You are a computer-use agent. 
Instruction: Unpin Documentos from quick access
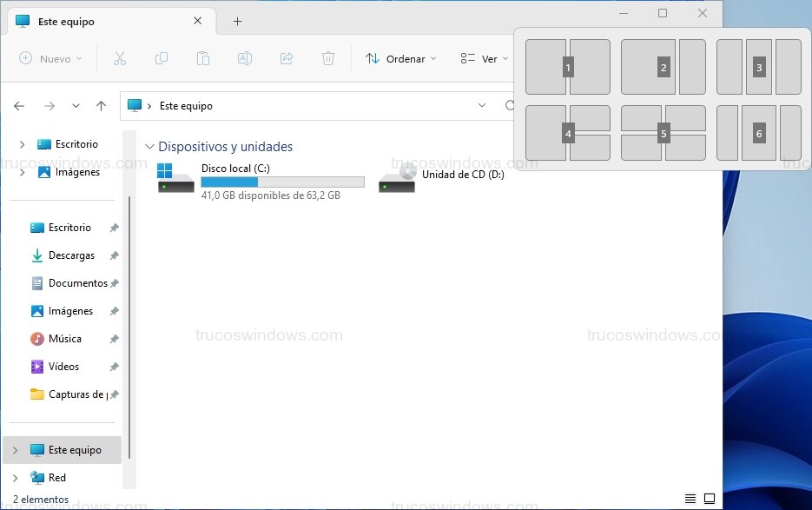coord(114,282)
